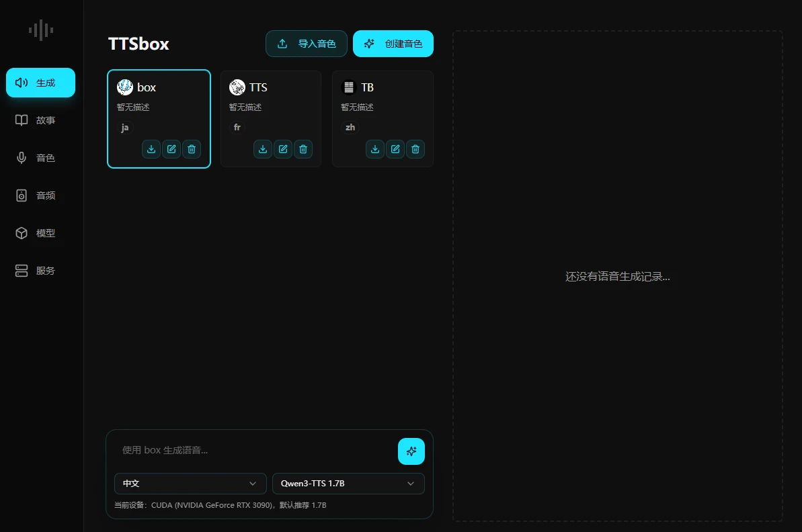Viewport: 802px width, 532px height.
Task: Switch to 音频 page
Action: pyautogui.click(x=41, y=195)
